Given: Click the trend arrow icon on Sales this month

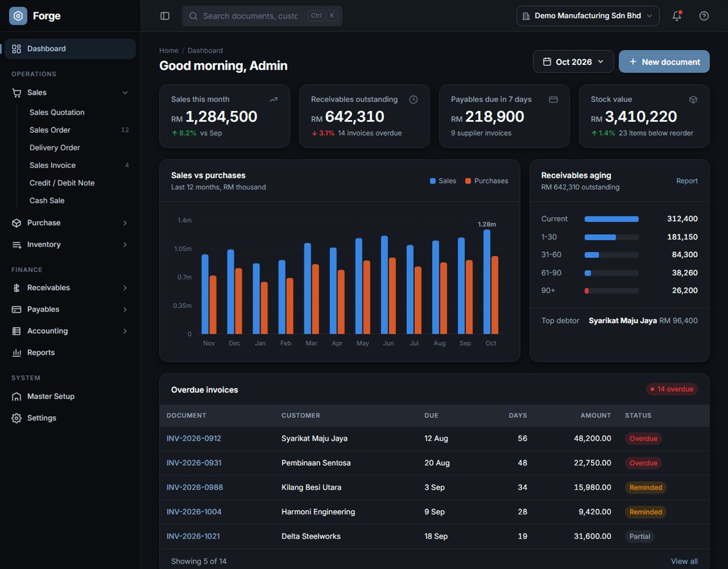Looking at the screenshot, I should [274, 99].
